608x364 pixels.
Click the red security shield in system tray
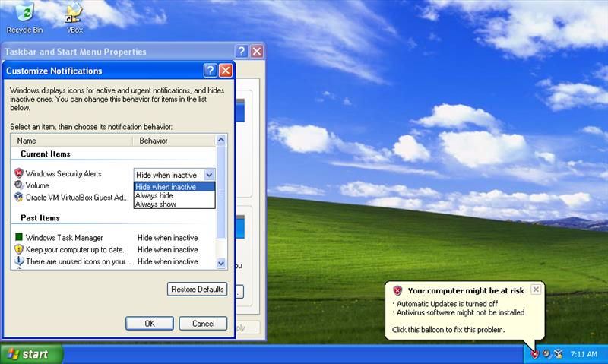535,354
